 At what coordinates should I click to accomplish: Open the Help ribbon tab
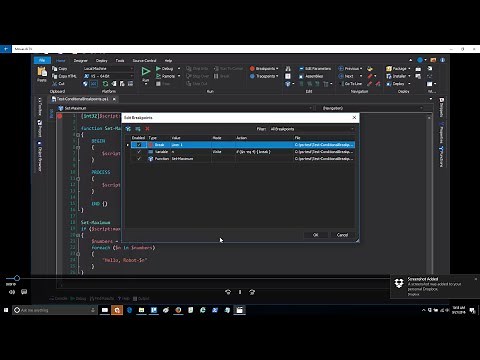click(168, 60)
